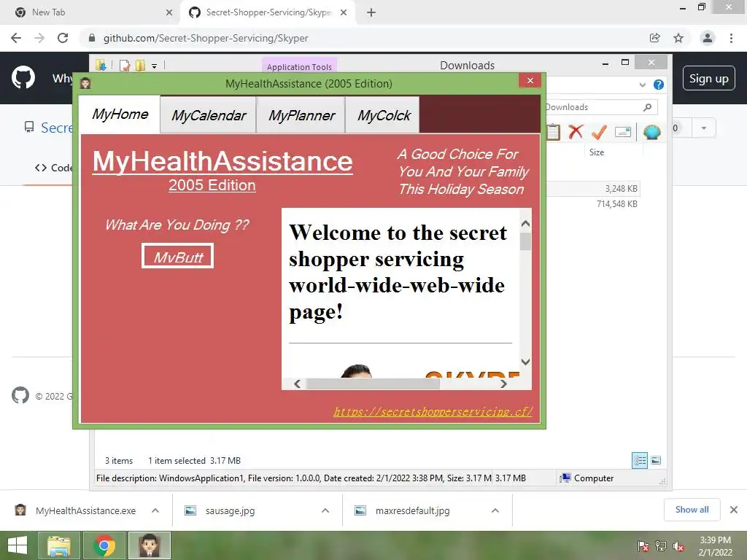Open the Windows Start button

tap(18, 545)
